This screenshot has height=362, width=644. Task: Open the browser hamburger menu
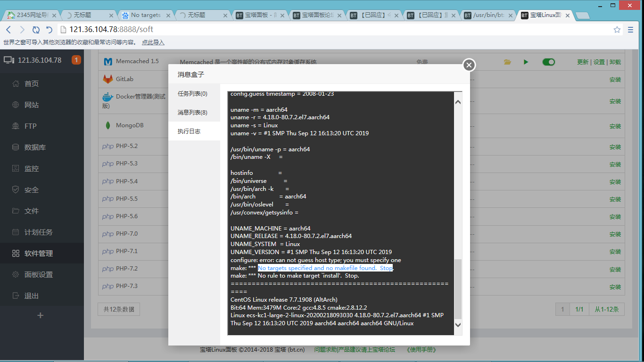[x=631, y=30]
